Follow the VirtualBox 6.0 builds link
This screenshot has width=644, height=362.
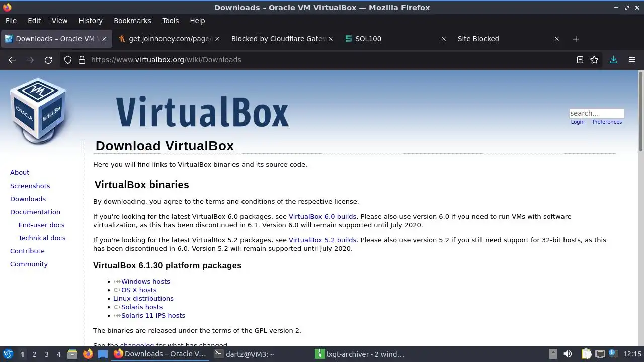[x=323, y=216]
